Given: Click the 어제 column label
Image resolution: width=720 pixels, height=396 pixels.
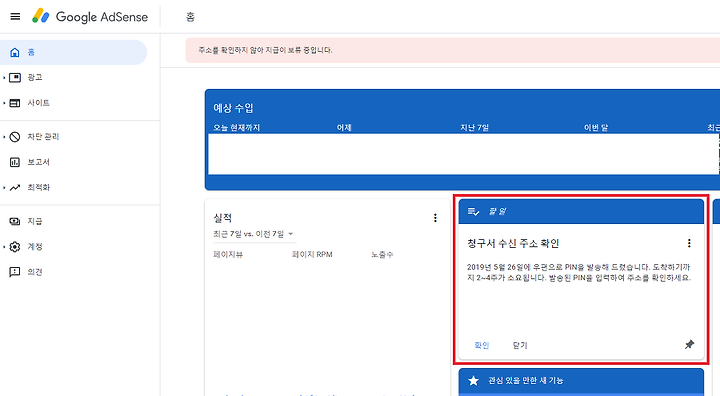Looking at the screenshot, I should pyautogui.click(x=344, y=128).
